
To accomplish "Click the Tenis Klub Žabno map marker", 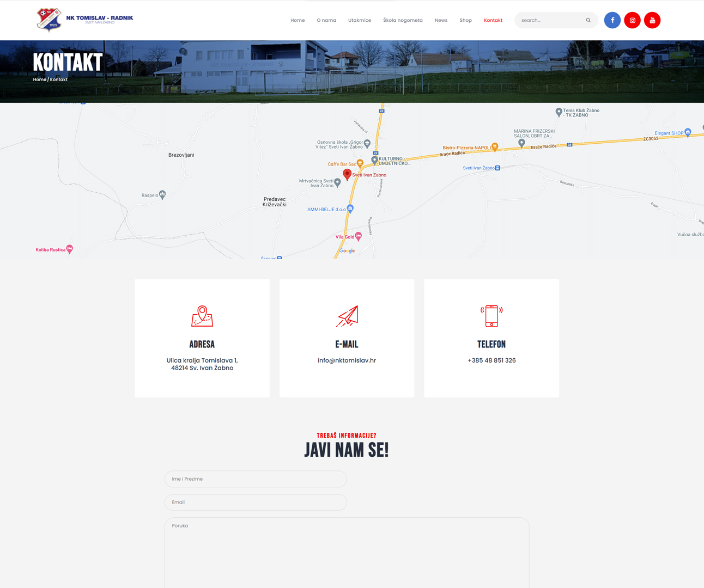I will [x=559, y=112].
